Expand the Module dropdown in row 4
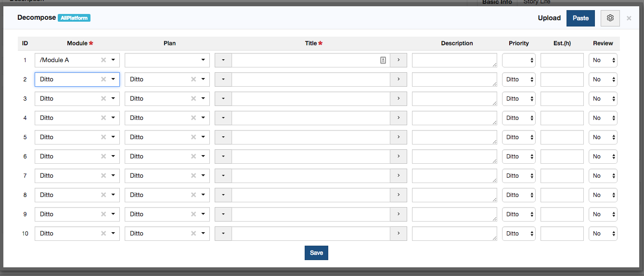644x276 pixels. (x=113, y=118)
